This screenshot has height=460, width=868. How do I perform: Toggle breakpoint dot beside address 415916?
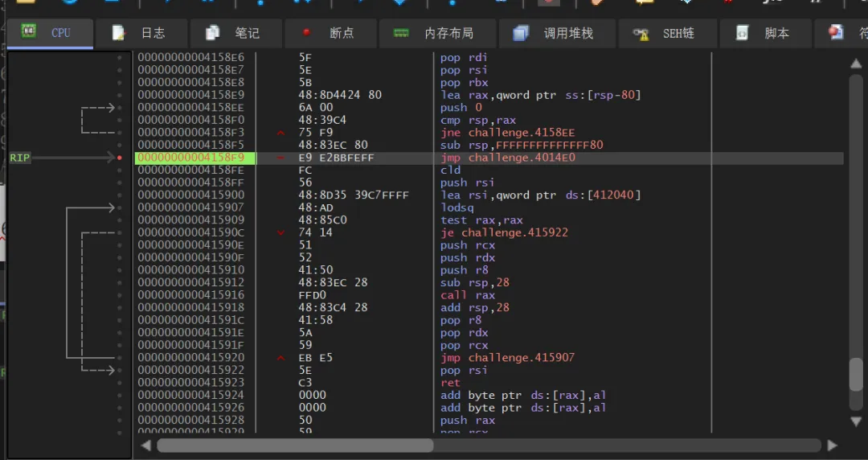[120, 295]
